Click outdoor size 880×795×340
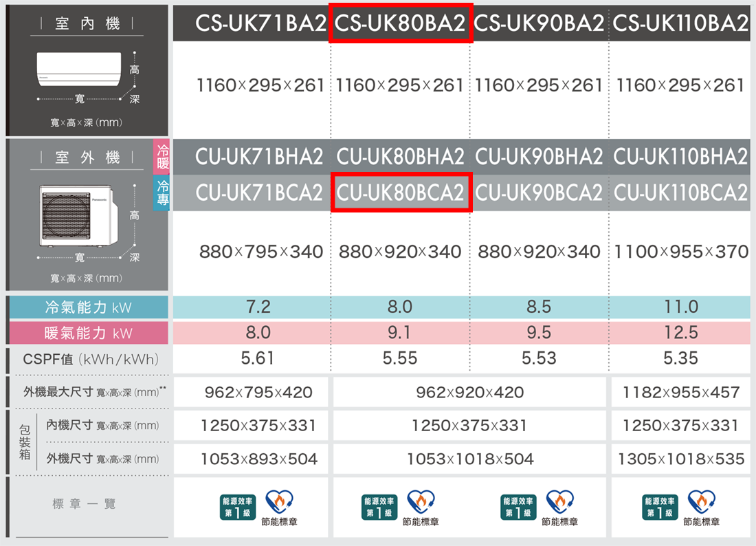Image resolution: width=756 pixels, height=546 pixels. (x=261, y=251)
